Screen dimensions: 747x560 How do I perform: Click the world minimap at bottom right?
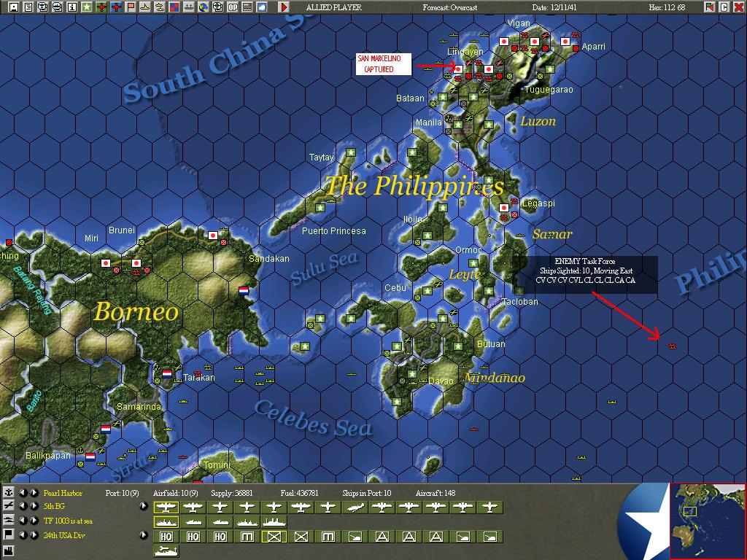pos(708,521)
